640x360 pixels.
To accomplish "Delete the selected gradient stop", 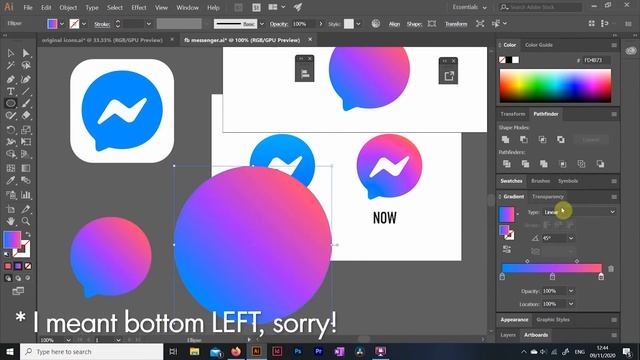I will pos(611,269).
